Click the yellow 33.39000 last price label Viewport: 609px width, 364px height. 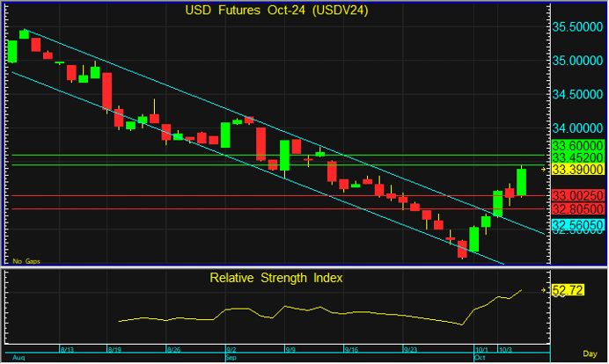point(576,169)
